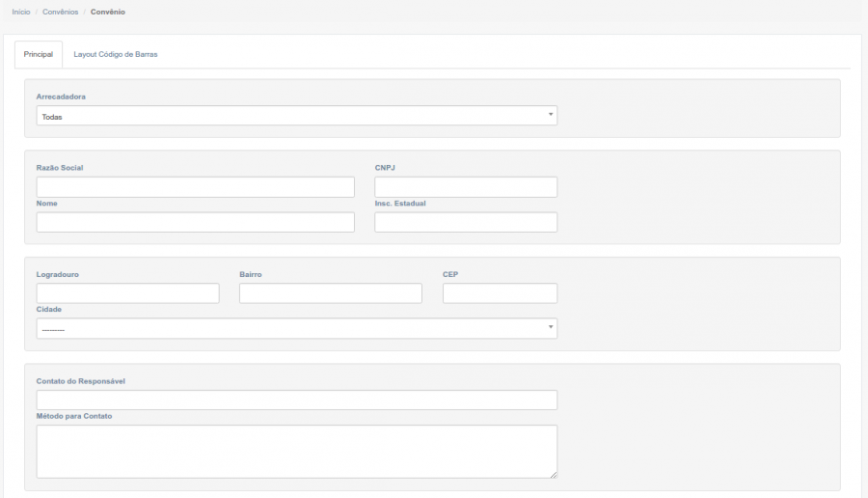Expand the Arrecadadora dropdown showing Todas

(296, 116)
